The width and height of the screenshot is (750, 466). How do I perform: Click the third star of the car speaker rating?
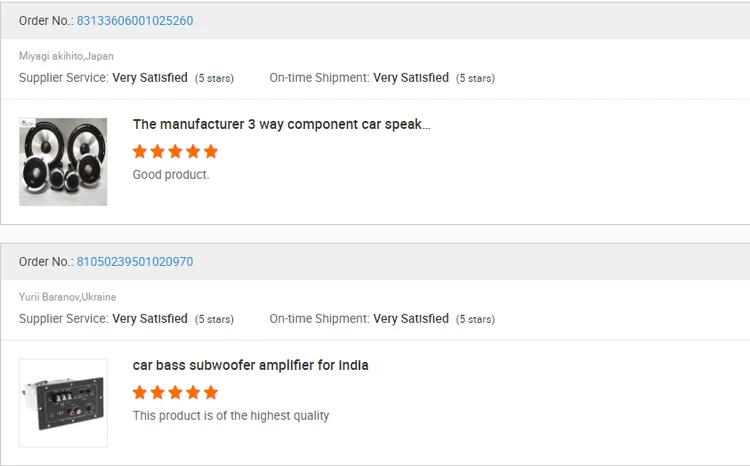(x=175, y=152)
